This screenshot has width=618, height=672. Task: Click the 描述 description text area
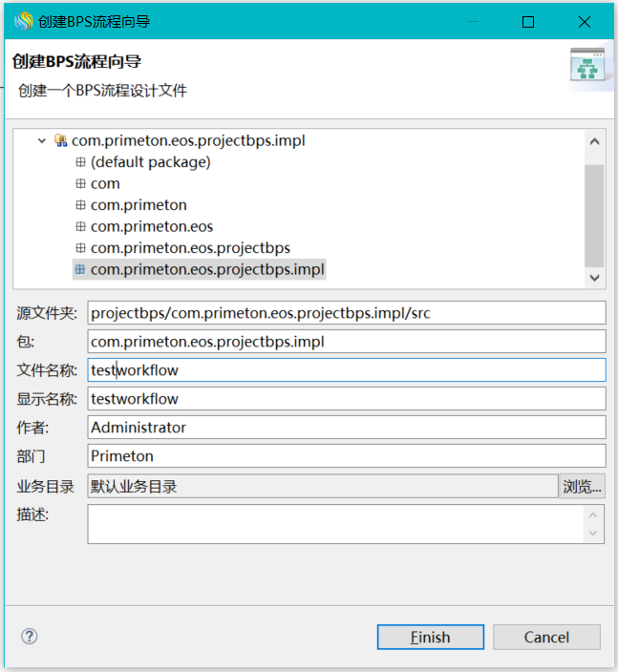coord(334,523)
